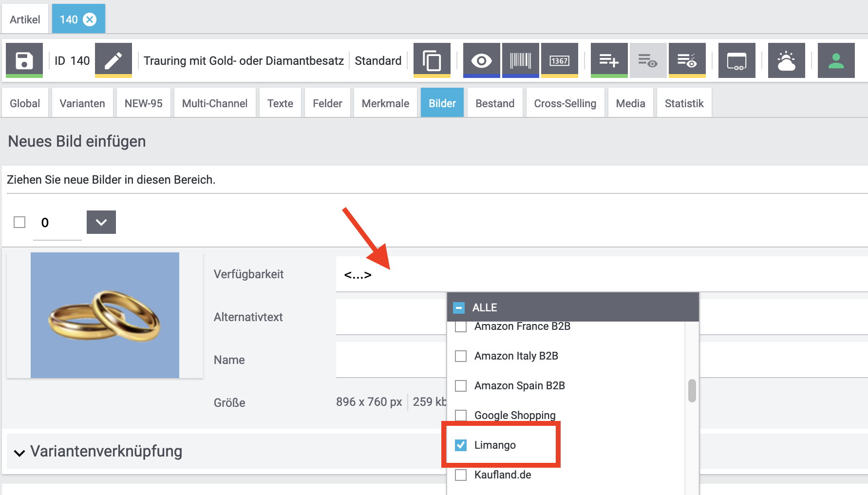
Task: Click the pencil edit icon
Action: click(x=113, y=60)
